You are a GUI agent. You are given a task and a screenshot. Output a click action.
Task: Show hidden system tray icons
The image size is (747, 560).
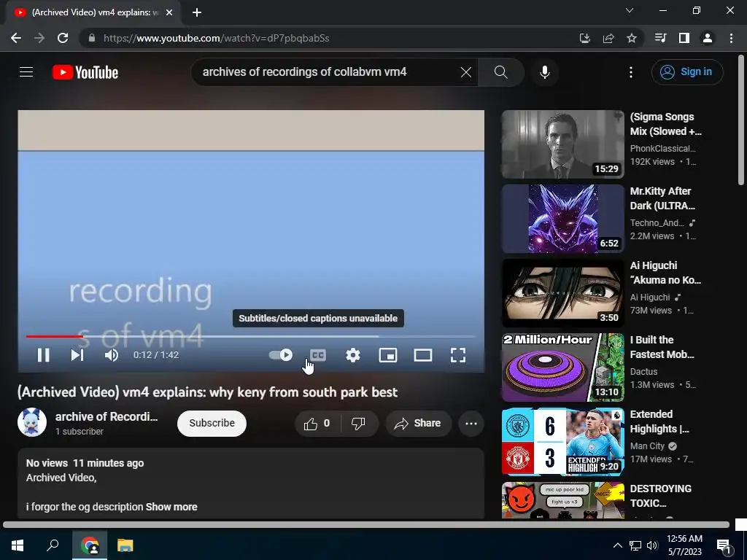617,545
